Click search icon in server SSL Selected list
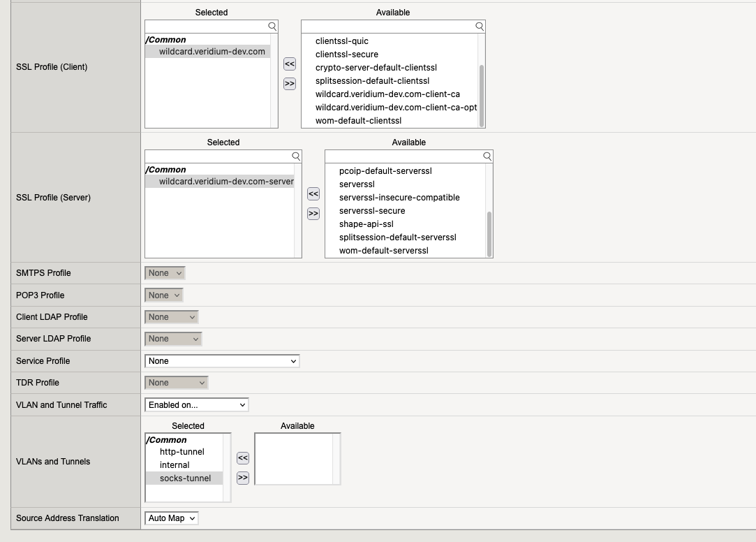756x542 pixels. [296, 156]
